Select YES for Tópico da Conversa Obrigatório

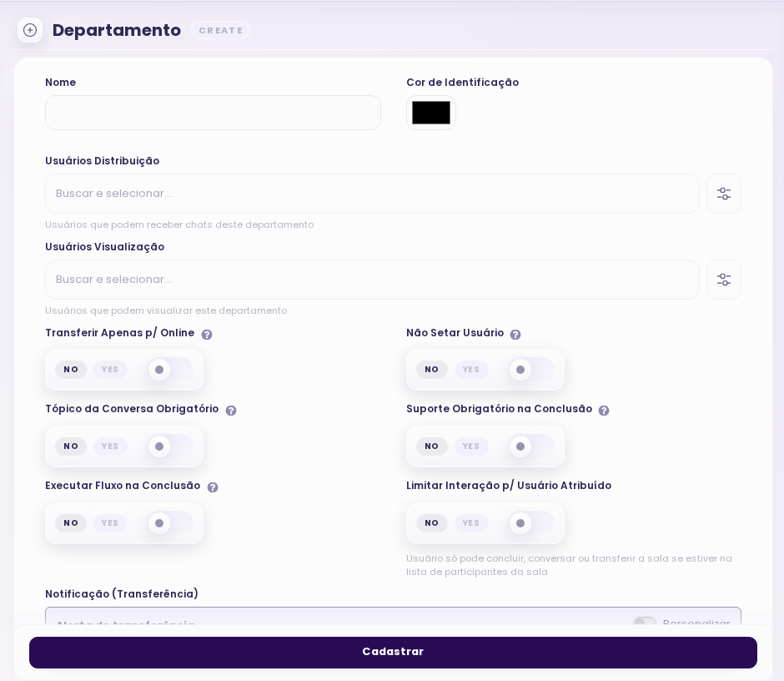(110, 446)
